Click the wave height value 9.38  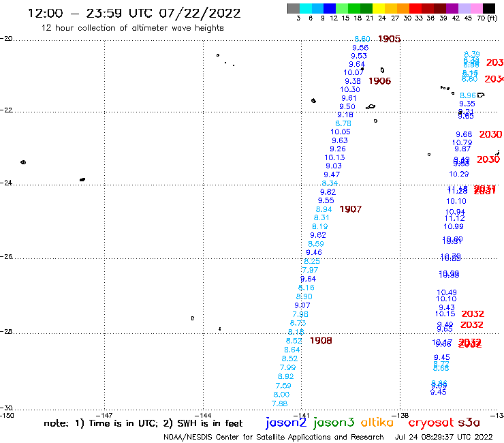pyautogui.click(x=353, y=81)
